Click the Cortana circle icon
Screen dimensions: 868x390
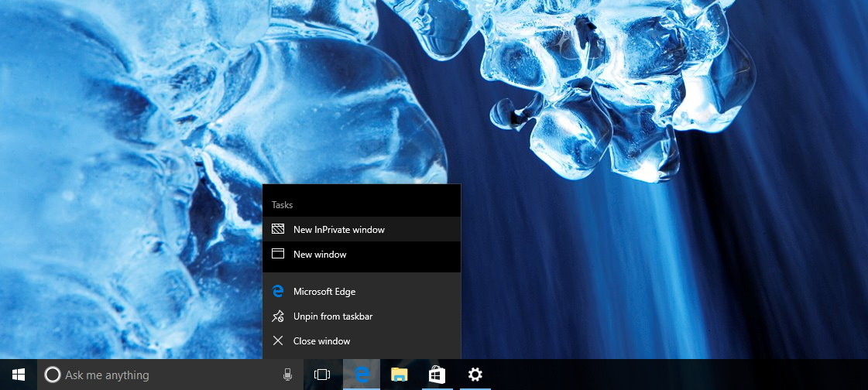tap(52, 375)
